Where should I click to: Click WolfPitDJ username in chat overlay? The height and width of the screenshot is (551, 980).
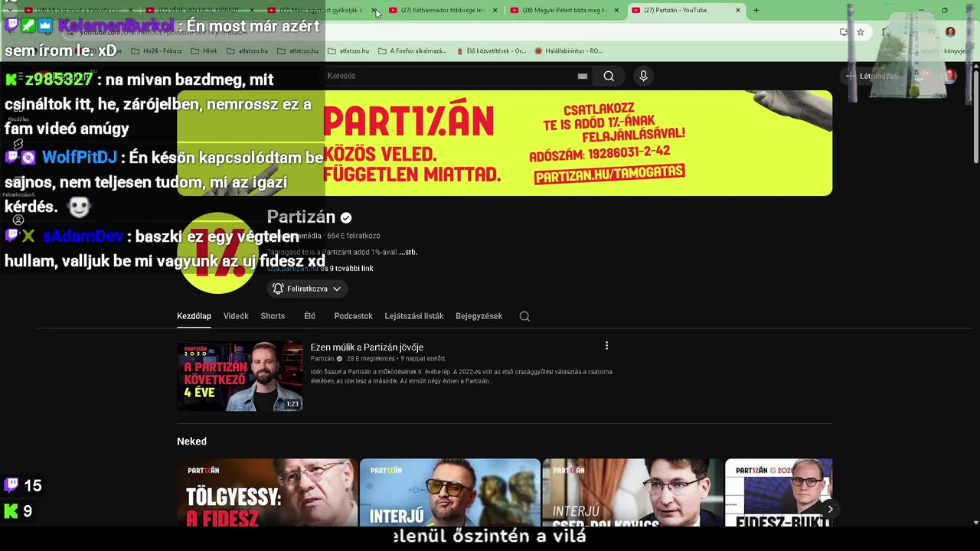coord(80,158)
